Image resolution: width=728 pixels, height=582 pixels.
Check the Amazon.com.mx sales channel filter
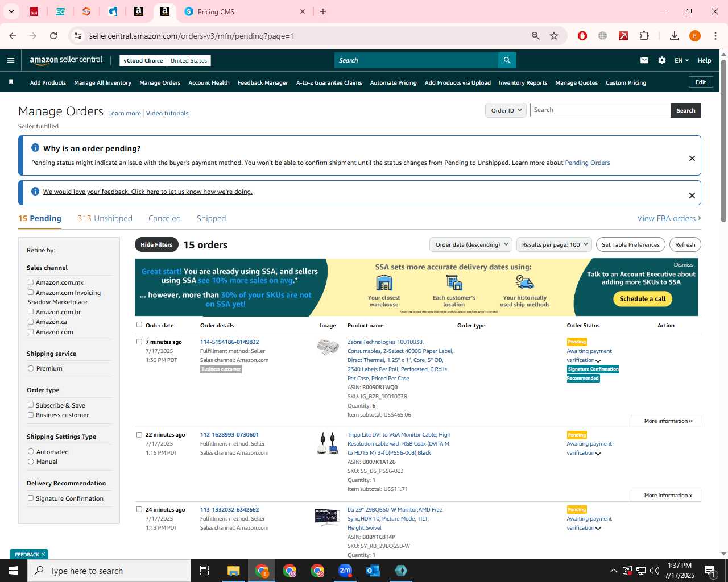(x=31, y=282)
